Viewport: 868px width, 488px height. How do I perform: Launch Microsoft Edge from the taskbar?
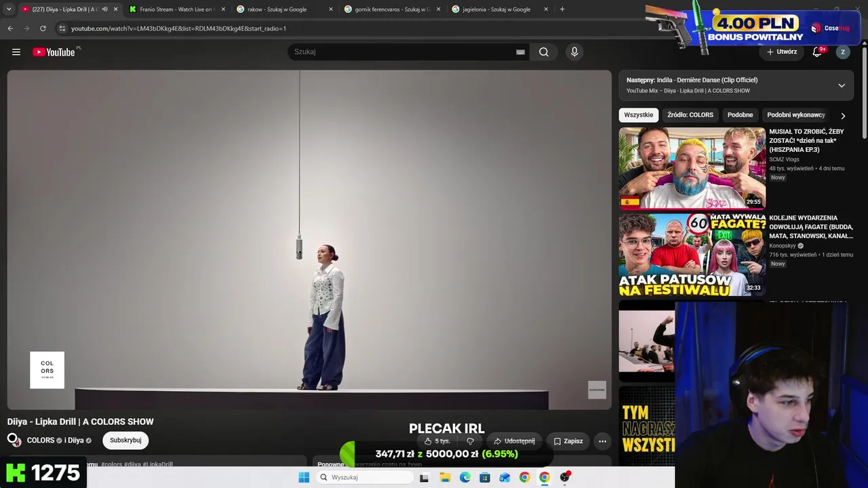point(465,477)
